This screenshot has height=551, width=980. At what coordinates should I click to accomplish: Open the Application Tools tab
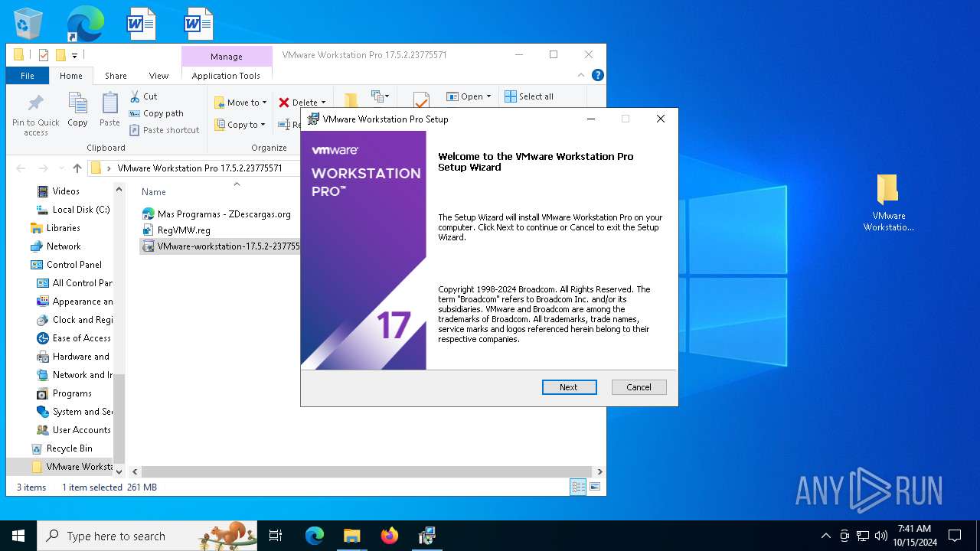point(226,76)
